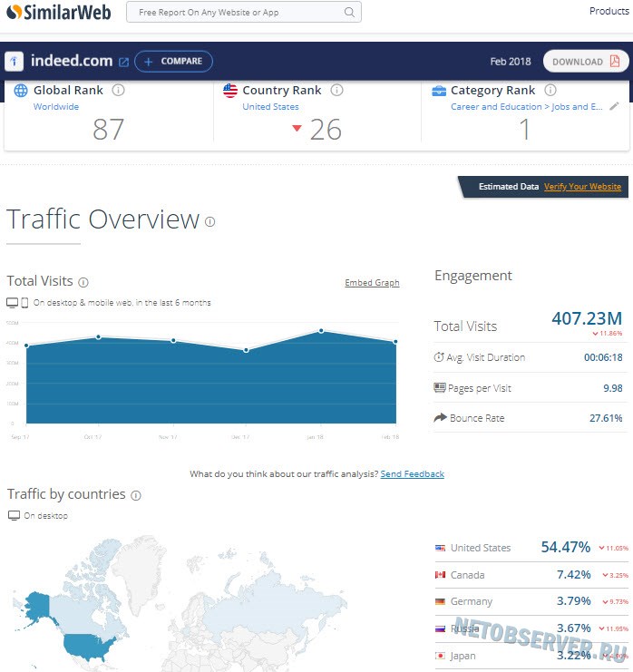Click the United States rank link
This screenshot has height=672, width=633.
coord(270,107)
